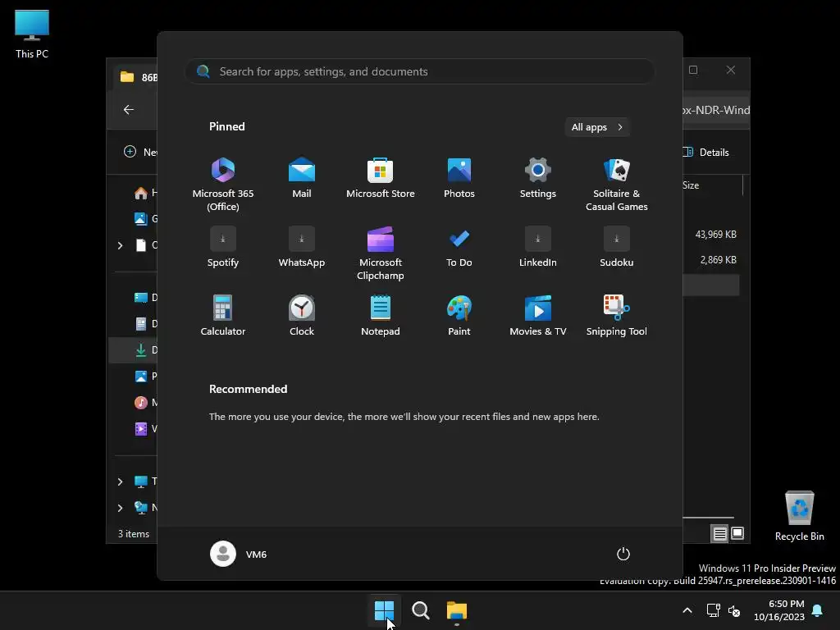Open Pictures in Explorer's navigation pane
The image size is (840, 630).
click(x=145, y=376)
